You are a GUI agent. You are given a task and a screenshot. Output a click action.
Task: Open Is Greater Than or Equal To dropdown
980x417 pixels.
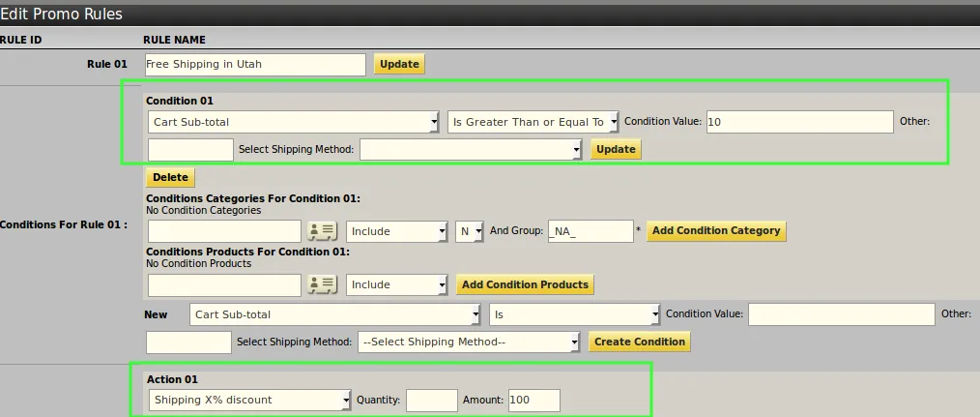533,122
